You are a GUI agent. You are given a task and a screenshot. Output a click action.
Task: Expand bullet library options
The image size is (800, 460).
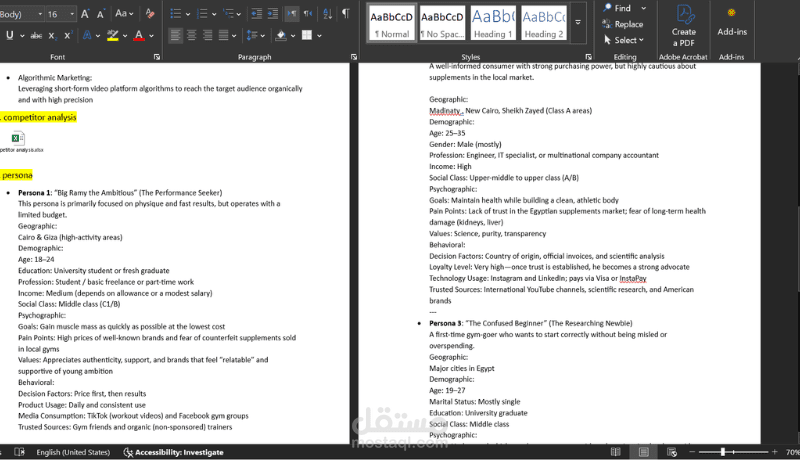coord(188,14)
